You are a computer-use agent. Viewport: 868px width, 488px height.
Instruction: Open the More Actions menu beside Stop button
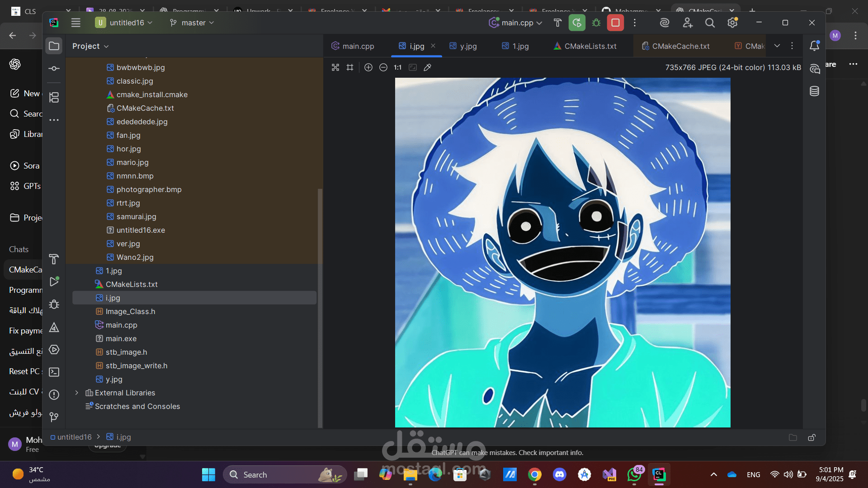point(635,23)
